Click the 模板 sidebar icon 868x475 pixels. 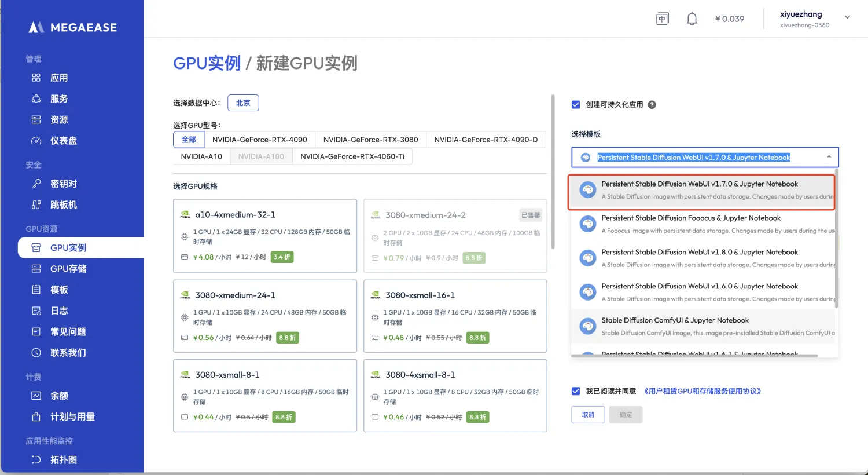(x=36, y=290)
